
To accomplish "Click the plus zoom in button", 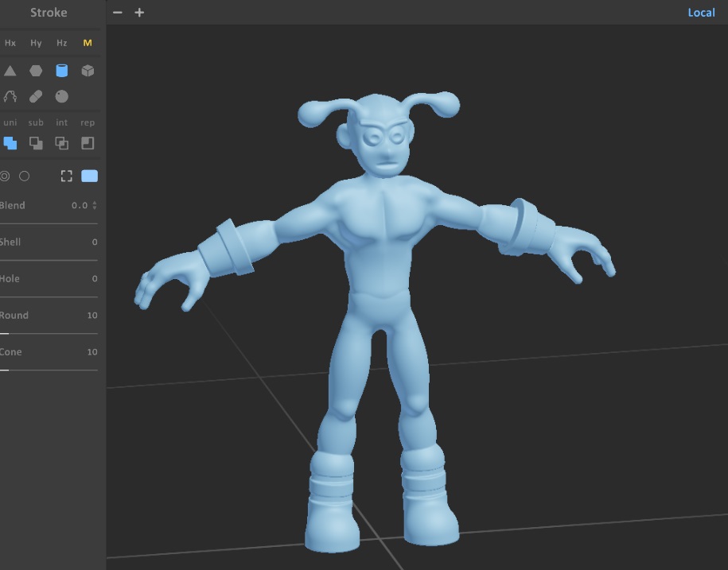I will click(139, 13).
